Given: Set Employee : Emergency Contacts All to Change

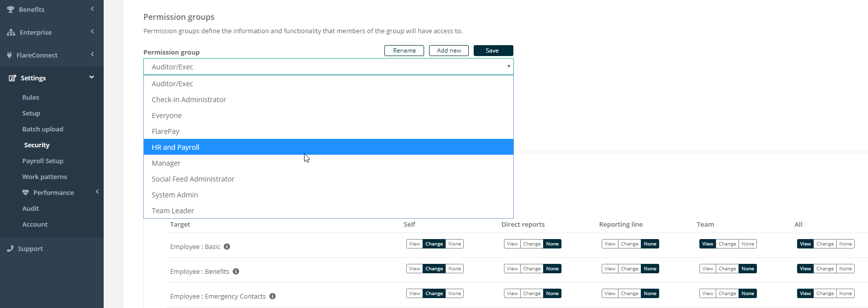Looking at the screenshot, I should click(x=825, y=294).
